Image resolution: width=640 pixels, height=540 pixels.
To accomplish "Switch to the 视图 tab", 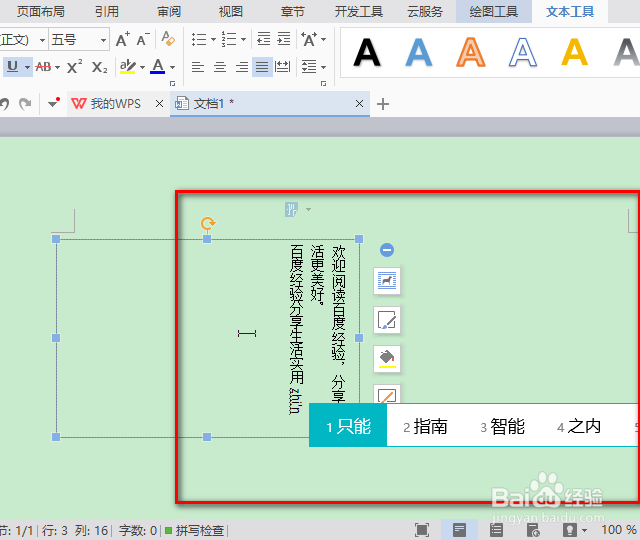I will point(231,11).
